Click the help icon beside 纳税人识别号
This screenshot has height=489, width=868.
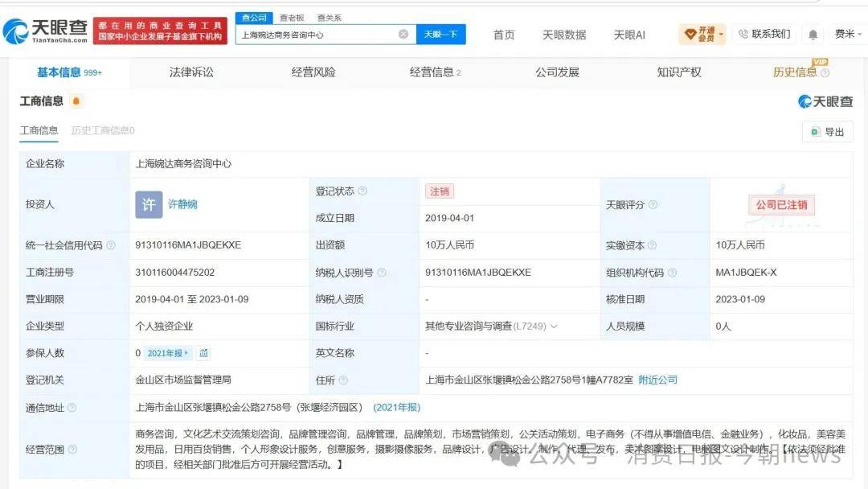pyautogui.click(x=382, y=273)
